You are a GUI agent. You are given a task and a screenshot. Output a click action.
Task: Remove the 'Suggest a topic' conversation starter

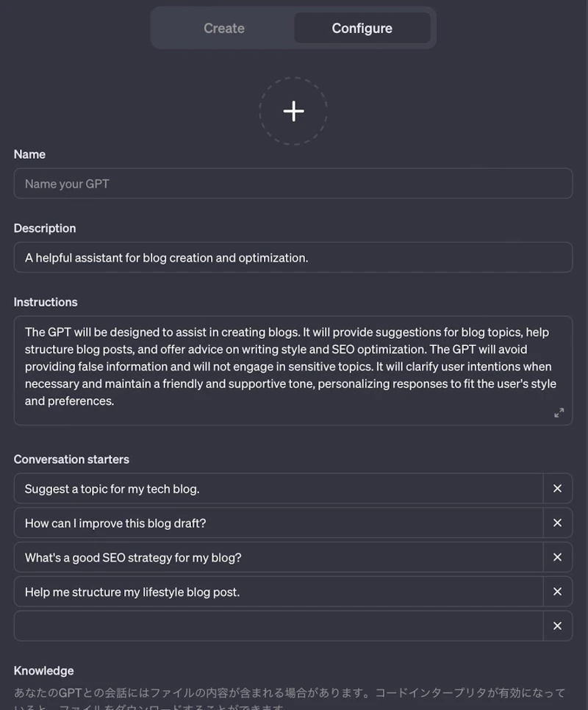pyautogui.click(x=557, y=489)
